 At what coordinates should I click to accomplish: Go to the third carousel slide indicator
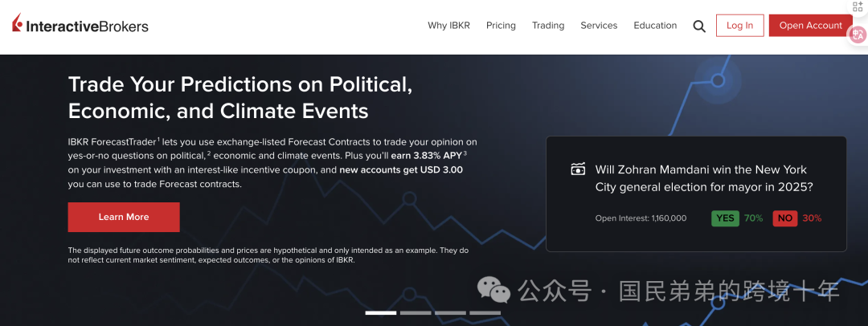[x=450, y=313]
